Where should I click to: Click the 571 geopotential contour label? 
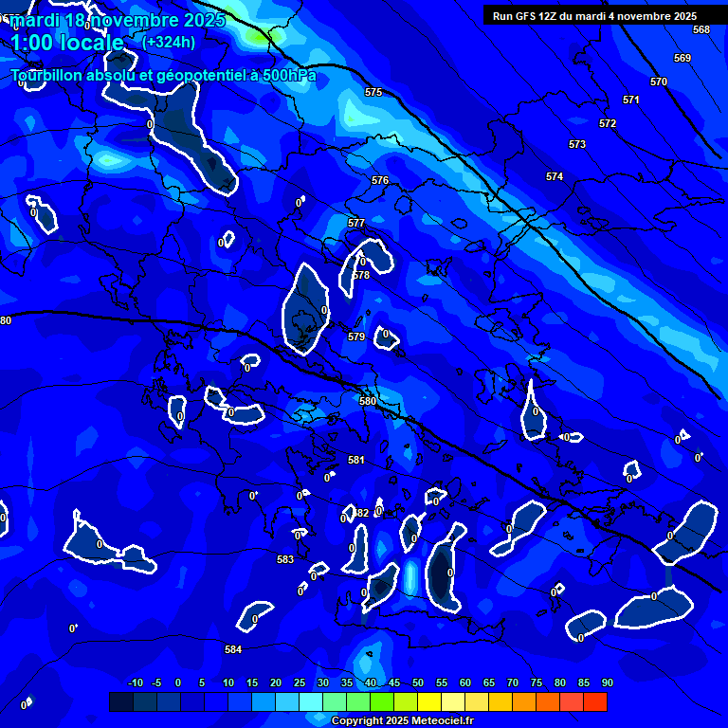click(631, 100)
